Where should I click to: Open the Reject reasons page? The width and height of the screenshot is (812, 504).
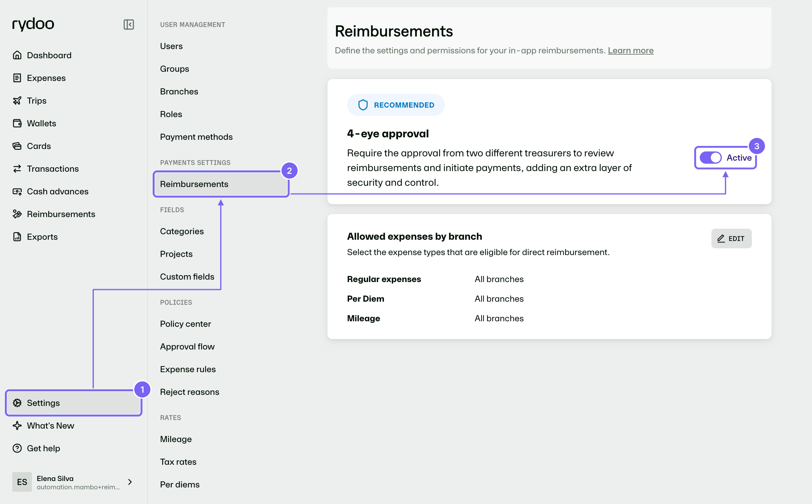click(189, 392)
